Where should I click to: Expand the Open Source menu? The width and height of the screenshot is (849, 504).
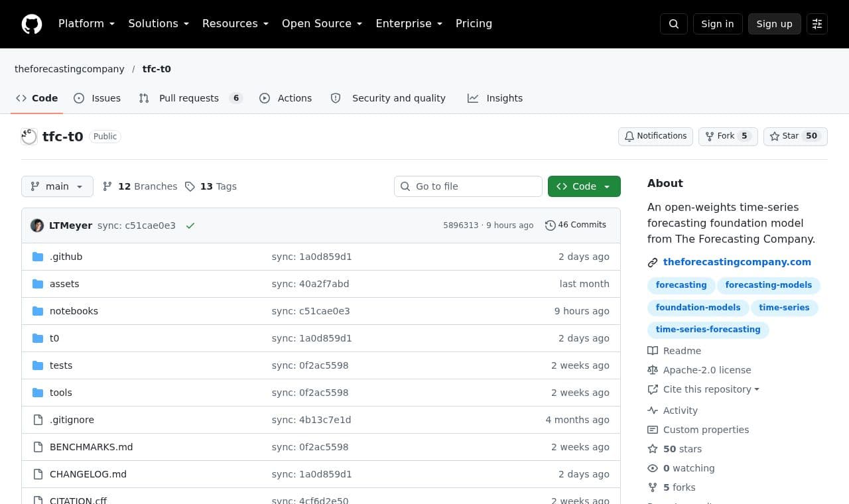pos(322,24)
